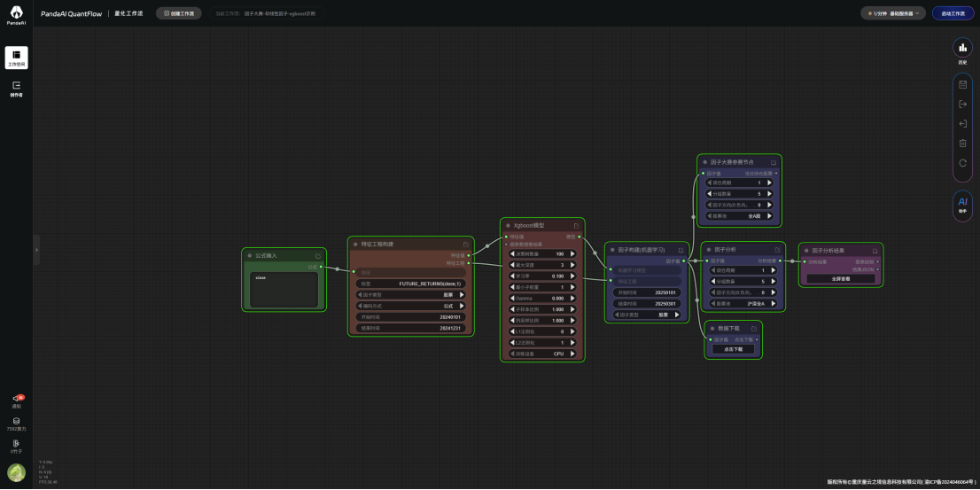Open the AI 助手 assistant

click(x=962, y=205)
